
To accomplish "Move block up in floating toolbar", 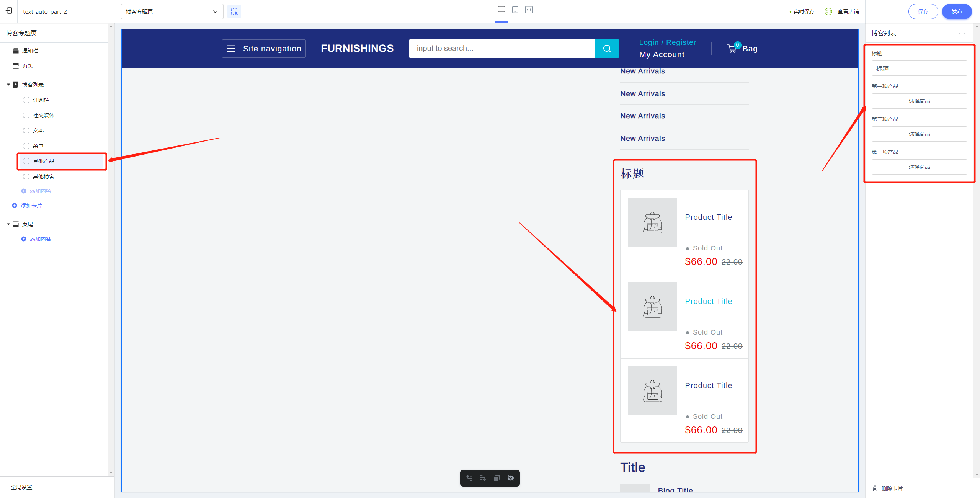I will point(469,478).
